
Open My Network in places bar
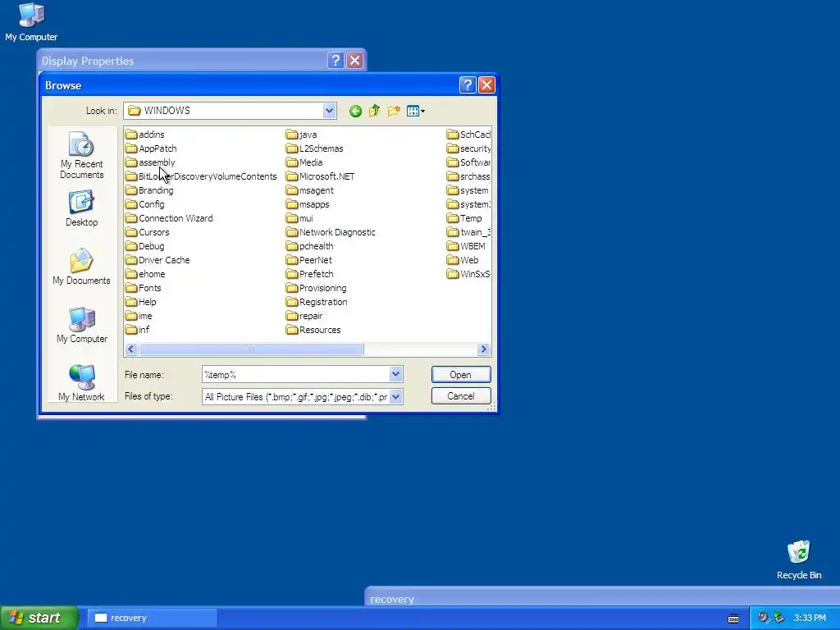pos(81,382)
